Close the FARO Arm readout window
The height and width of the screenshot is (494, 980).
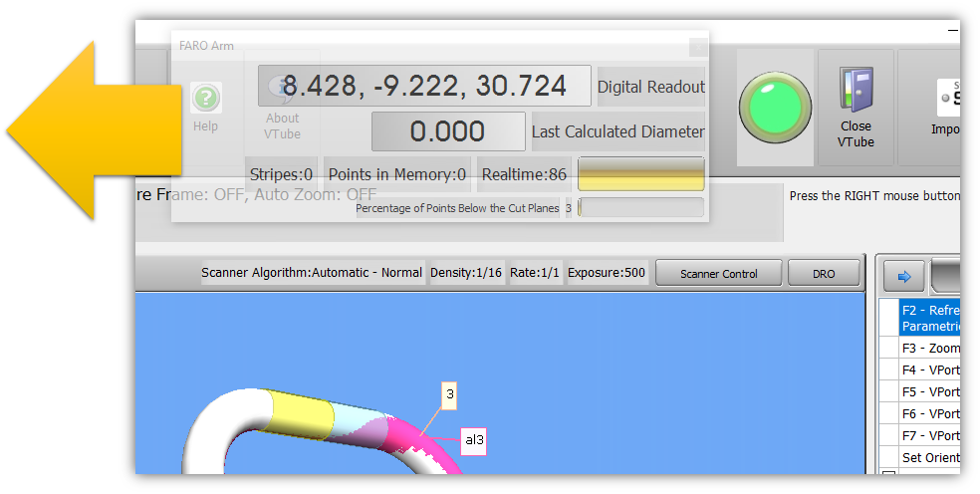click(x=698, y=47)
